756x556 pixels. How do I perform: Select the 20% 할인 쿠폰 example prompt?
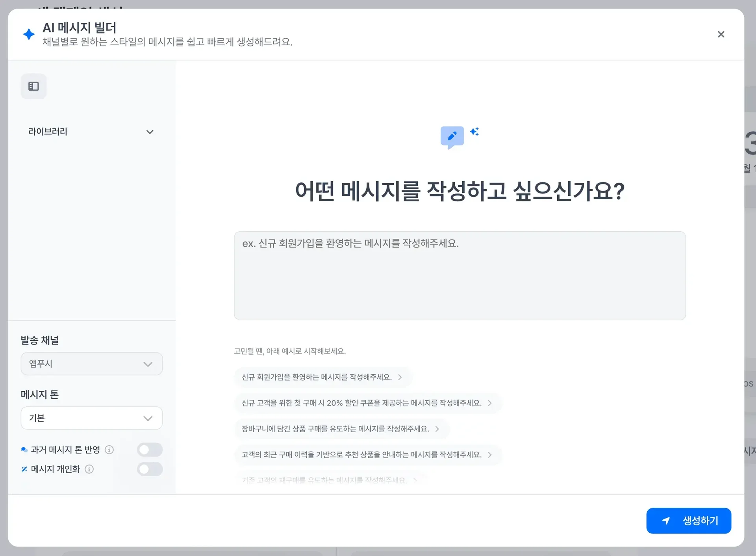coord(361,403)
